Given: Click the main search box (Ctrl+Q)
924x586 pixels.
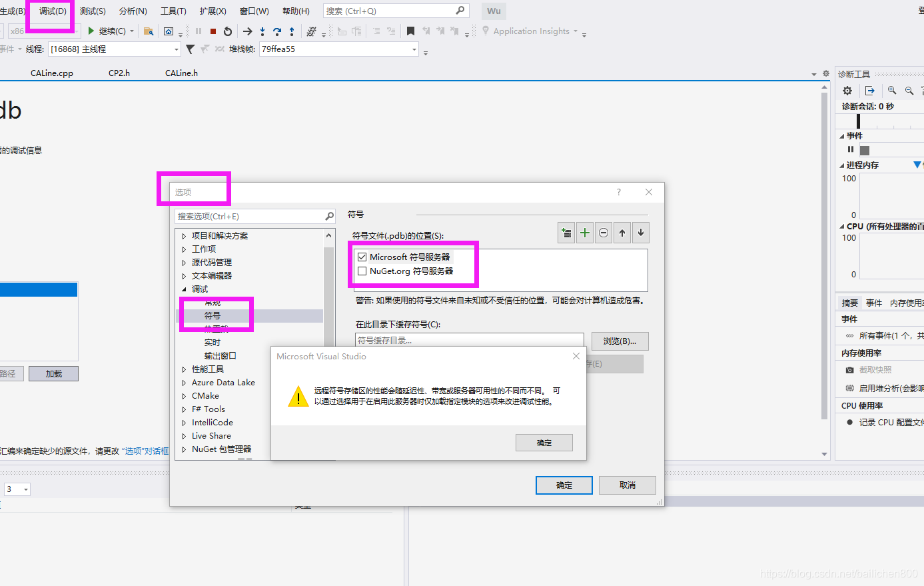Looking at the screenshot, I should [396, 11].
